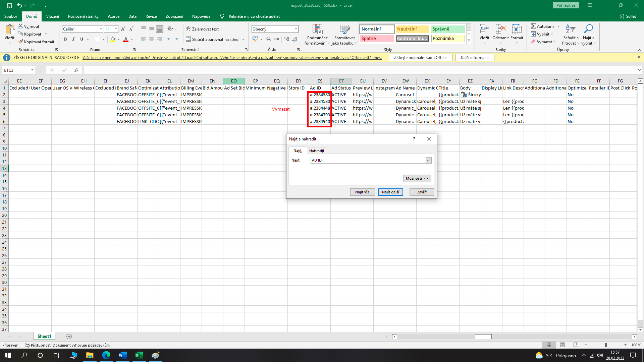This screenshot has height=362, width=644.
Task: Click the Format Painter (Kopírovat formát) brush
Action: pos(21,42)
